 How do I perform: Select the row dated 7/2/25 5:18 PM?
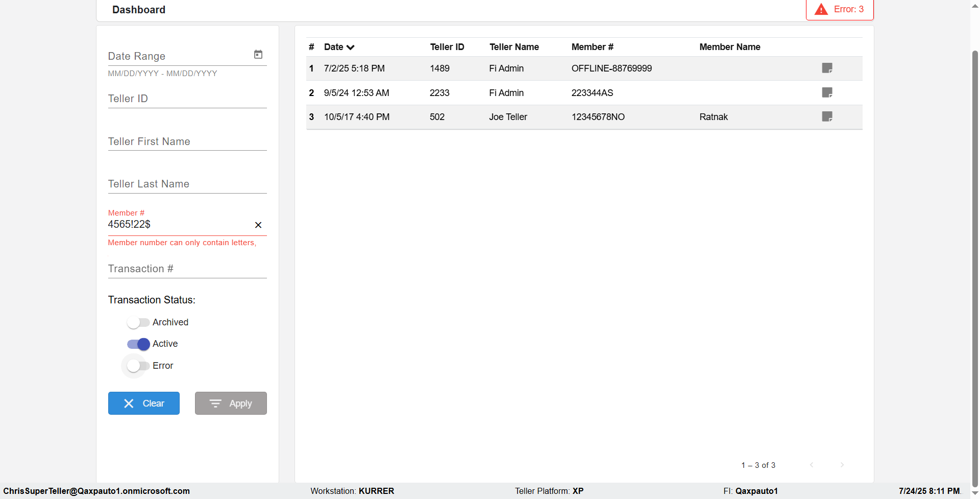584,68
